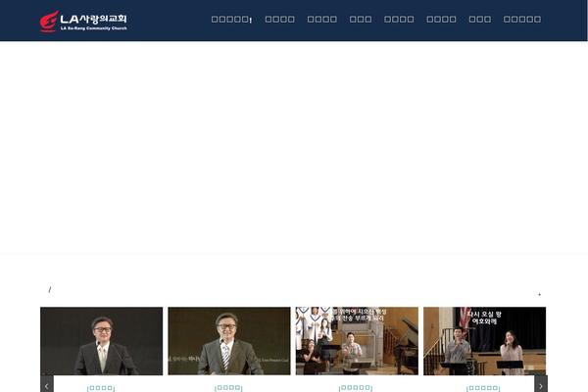Open the plus more icon above the video row
588x392 pixels.
[540, 294]
